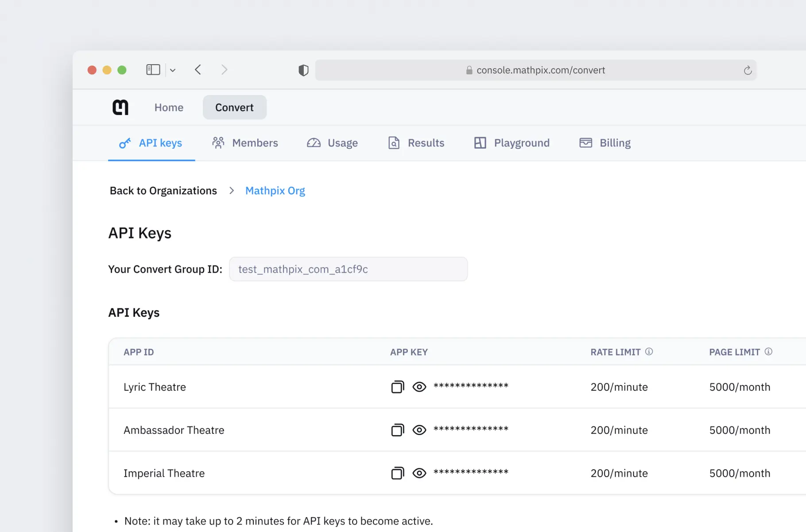The image size is (806, 532).
Task: Open the Results tab
Action: pos(416,143)
